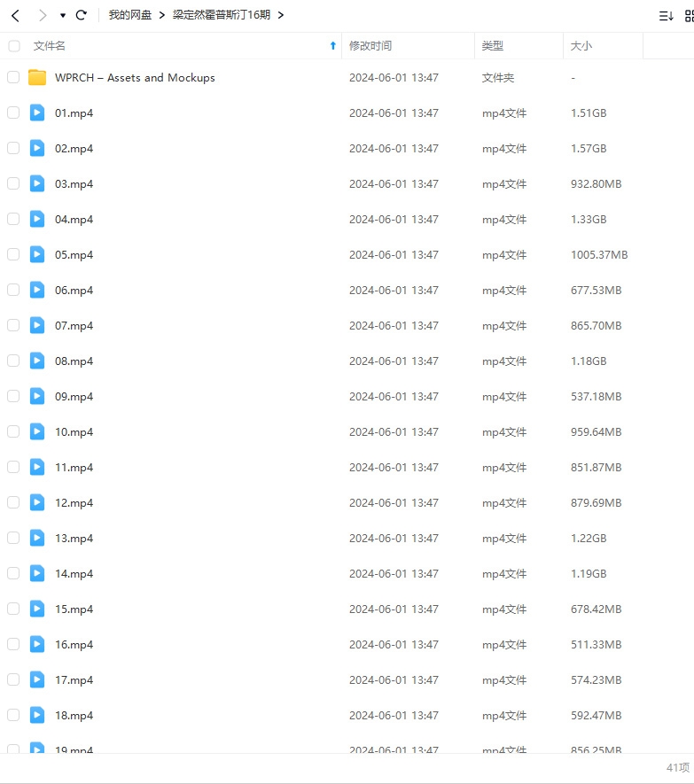Click the back navigation arrow
The width and height of the screenshot is (694, 784).
tap(15, 15)
